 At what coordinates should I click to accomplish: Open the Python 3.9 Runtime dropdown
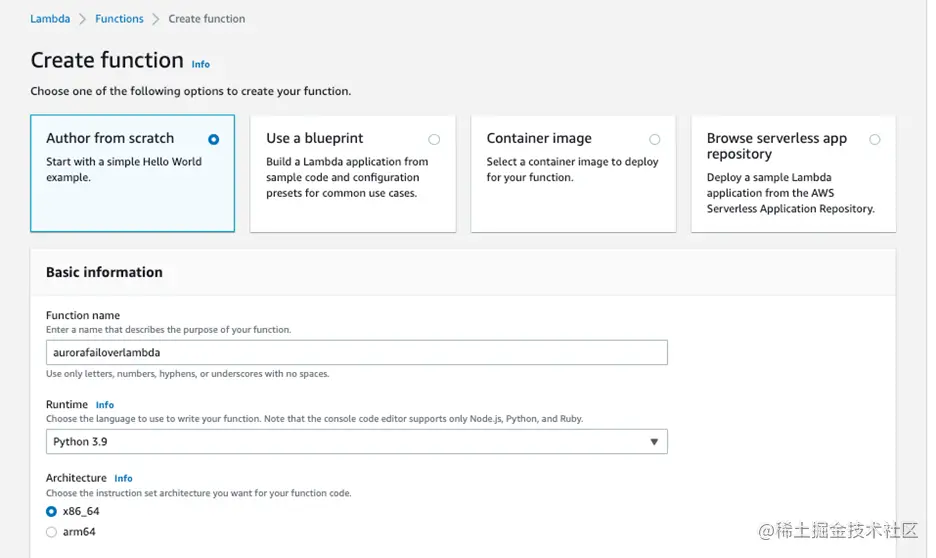pyautogui.click(x=356, y=441)
